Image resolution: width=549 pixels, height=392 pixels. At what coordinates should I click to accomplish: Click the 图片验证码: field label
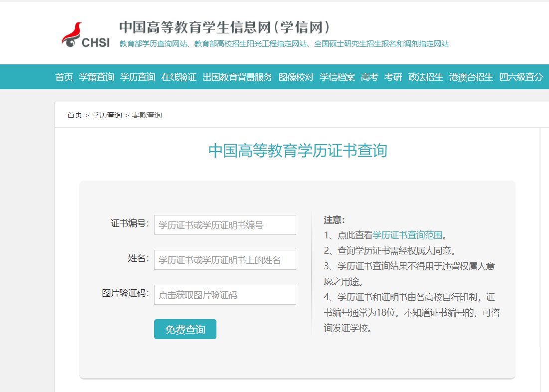coord(126,293)
